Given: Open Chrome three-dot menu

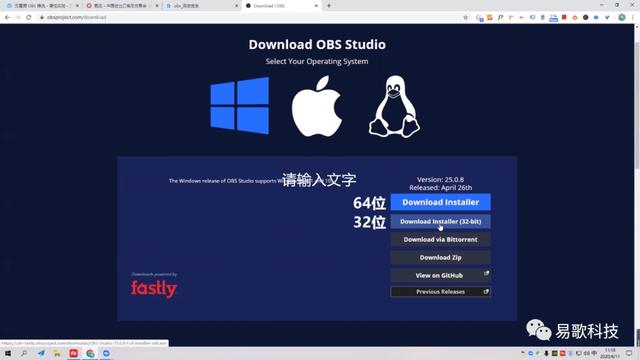Looking at the screenshot, I should [x=633, y=17].
